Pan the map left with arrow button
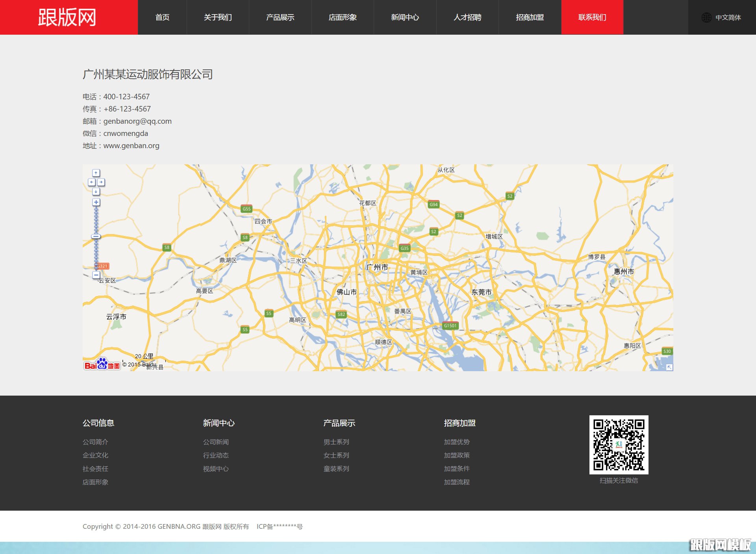The width and height of the screenshot is (756, 554). coord(91,182)
